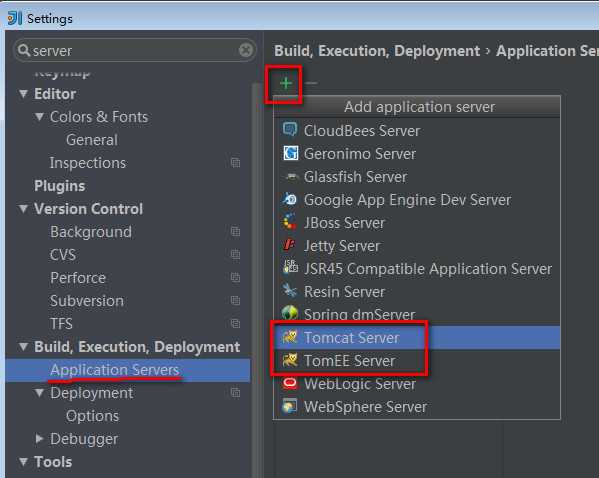The image size is (599, 478).
Task: Select Version Control settings
Action: pyautogui.click(x=89, y=209)
